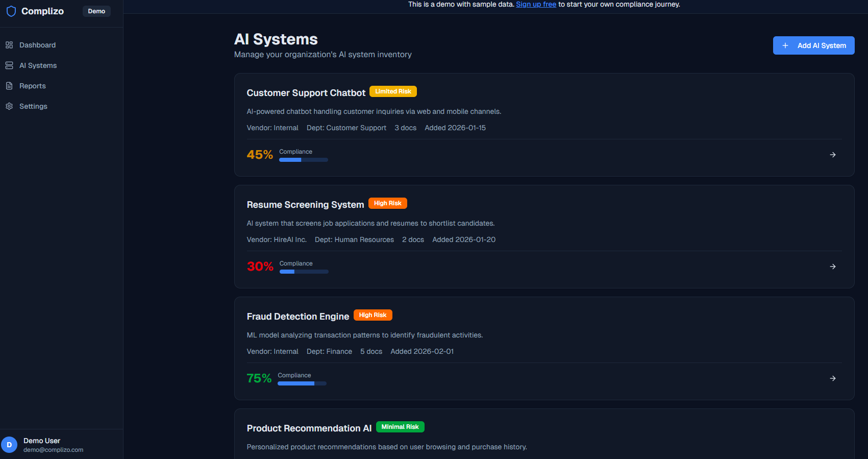Click the plus icon on Add AI System
This screenshot has height=459, width=868.
(785, 45)
